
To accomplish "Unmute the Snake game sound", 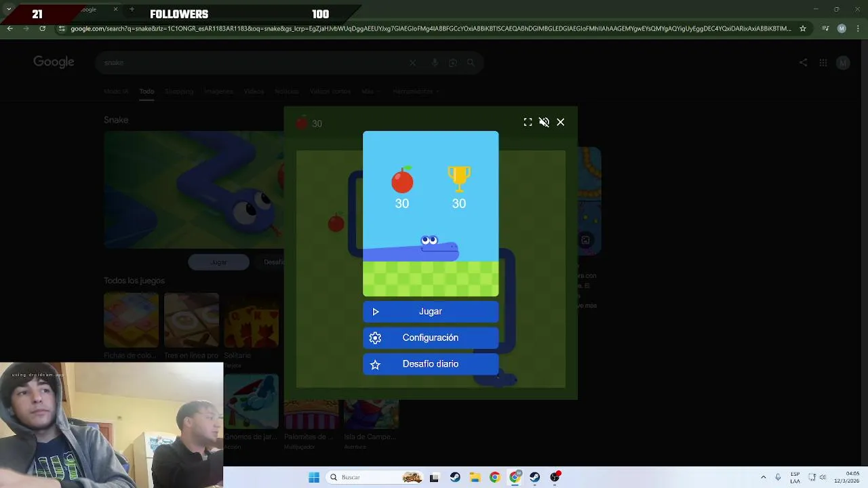I will coord(544,122).
